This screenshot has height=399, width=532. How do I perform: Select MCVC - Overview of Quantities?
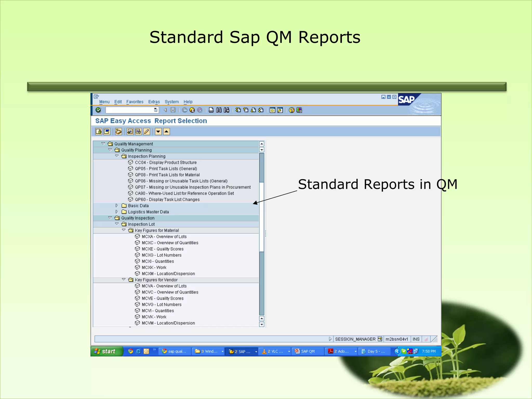click(170, 292)
